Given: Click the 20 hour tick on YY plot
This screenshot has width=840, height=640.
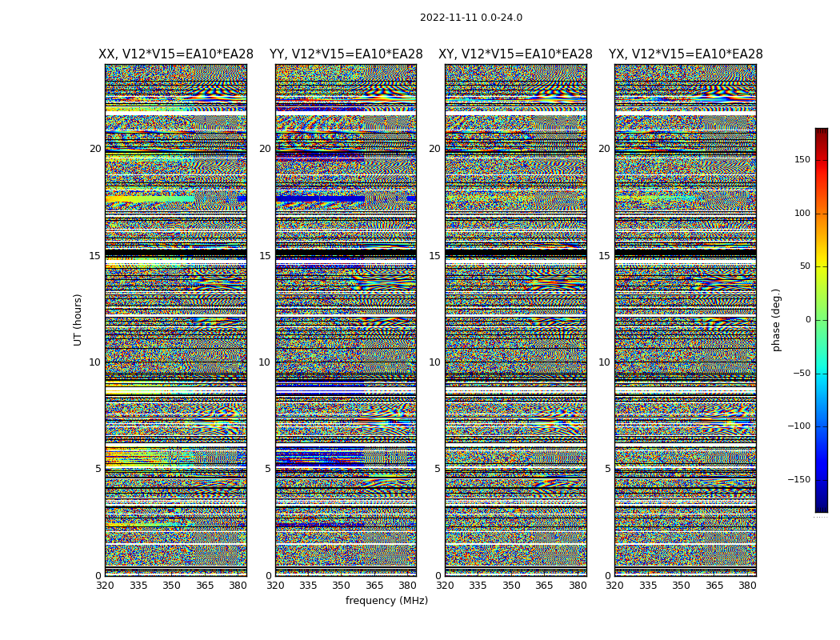Looking at the screenshot, I should pos(265,149).
